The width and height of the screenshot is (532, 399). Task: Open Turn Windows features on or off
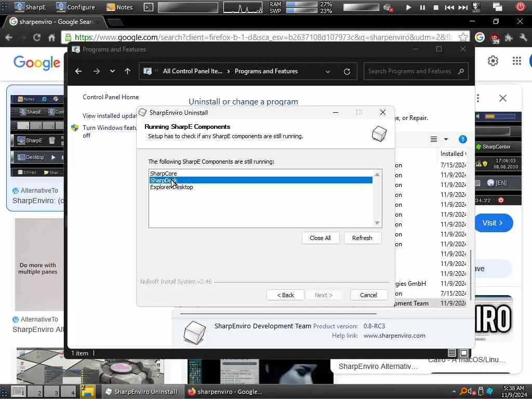pyautogui.click(x=110, y=131)
